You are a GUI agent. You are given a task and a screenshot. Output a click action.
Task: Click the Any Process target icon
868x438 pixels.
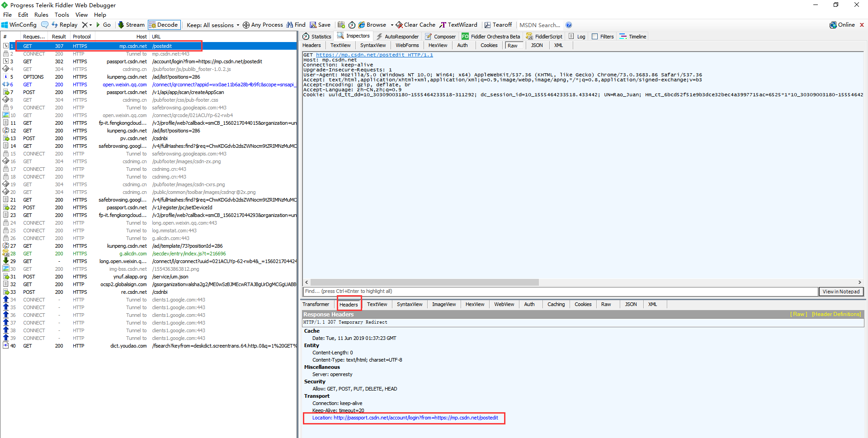(x=246, y=25)
